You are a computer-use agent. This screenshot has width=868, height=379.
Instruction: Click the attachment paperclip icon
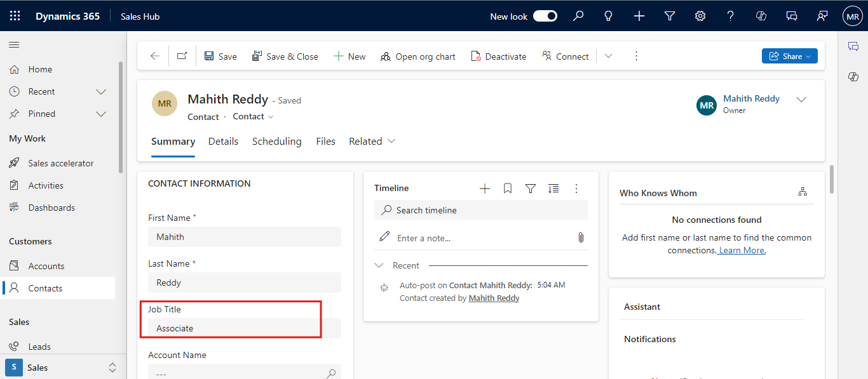click(580, 237)
